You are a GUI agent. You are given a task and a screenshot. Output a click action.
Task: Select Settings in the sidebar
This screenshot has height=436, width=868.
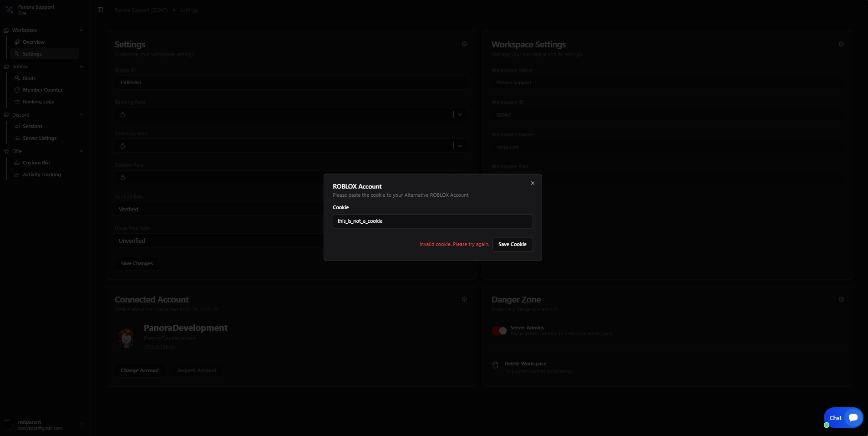pyautogui.click(x=44, y=54)
